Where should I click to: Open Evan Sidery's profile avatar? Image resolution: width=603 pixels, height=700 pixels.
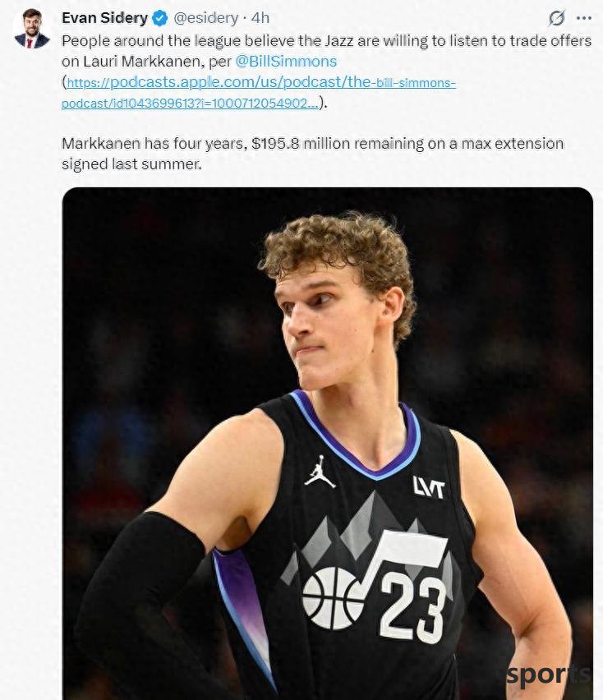32,28
